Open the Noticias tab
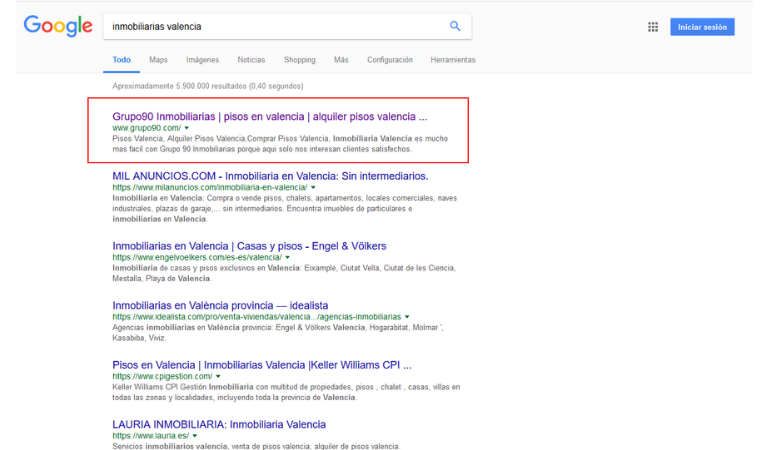768x450 pixels. (x=251, y=60)
